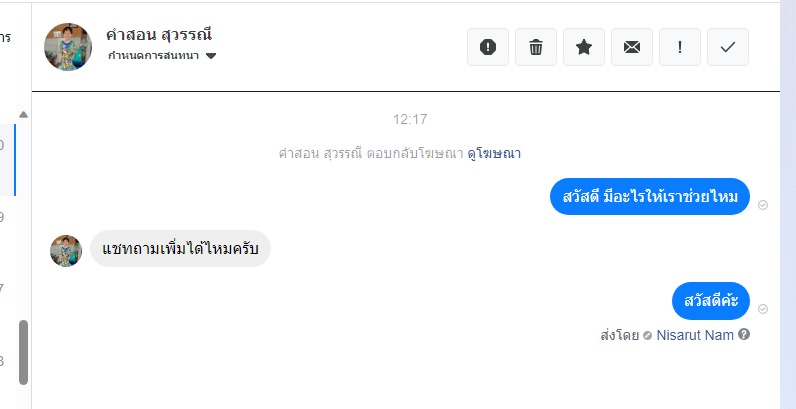Star this conversation

click(584, 47)
